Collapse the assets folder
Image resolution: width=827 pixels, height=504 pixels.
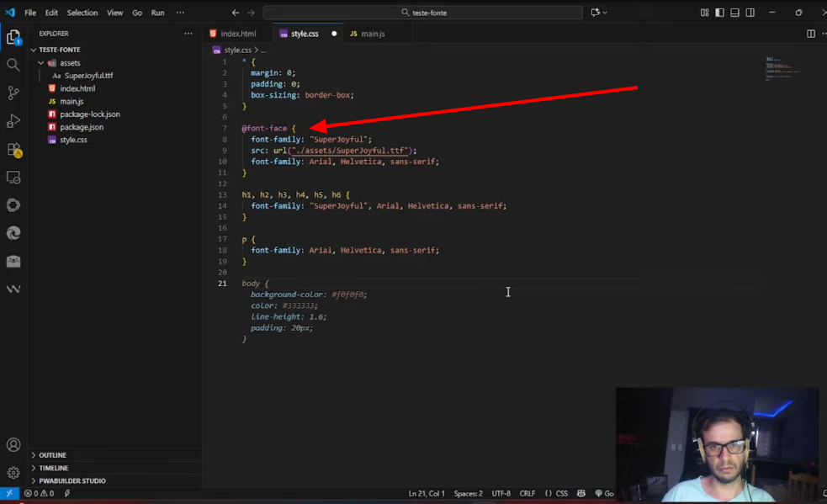point(69,63)
